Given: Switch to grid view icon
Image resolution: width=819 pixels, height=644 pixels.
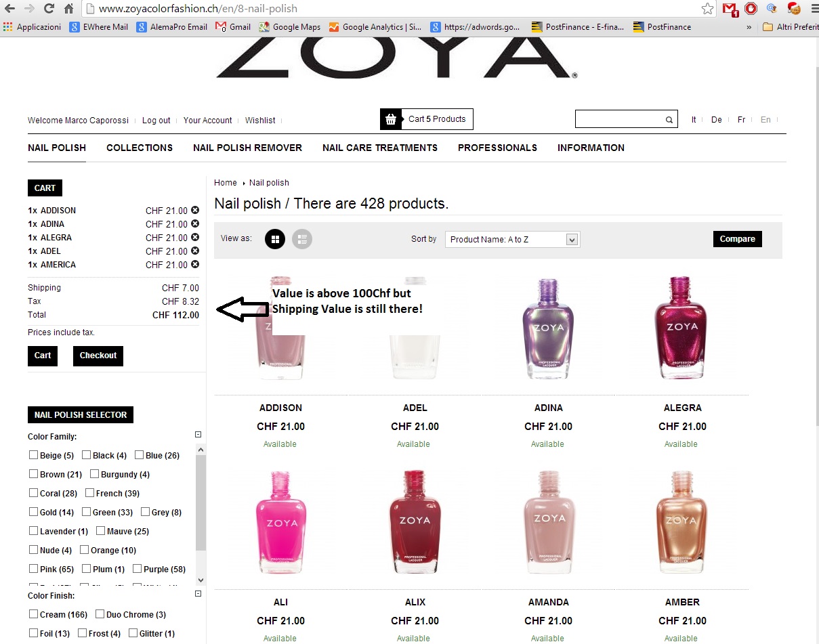Looking at the screenshot, I should 275,238.
